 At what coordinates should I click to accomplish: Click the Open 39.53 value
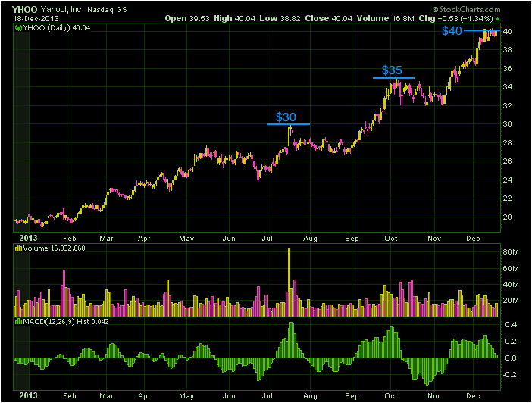coord(187,18)
